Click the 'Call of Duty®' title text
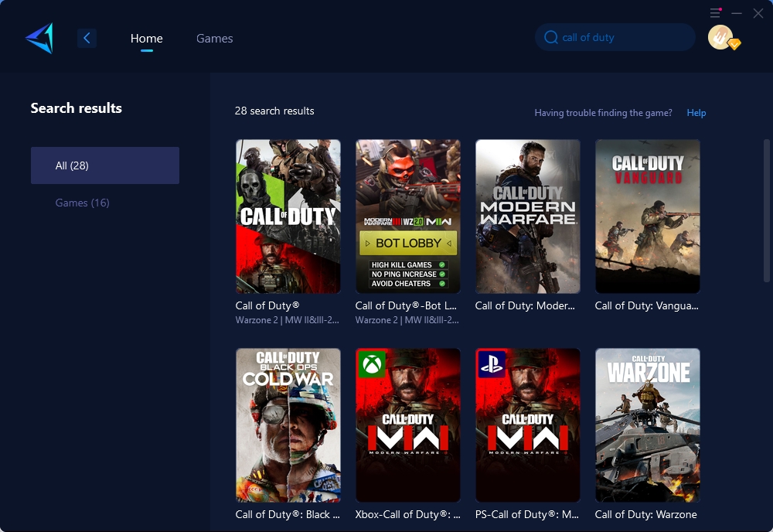The image size is (773, 532). [267, 305]
